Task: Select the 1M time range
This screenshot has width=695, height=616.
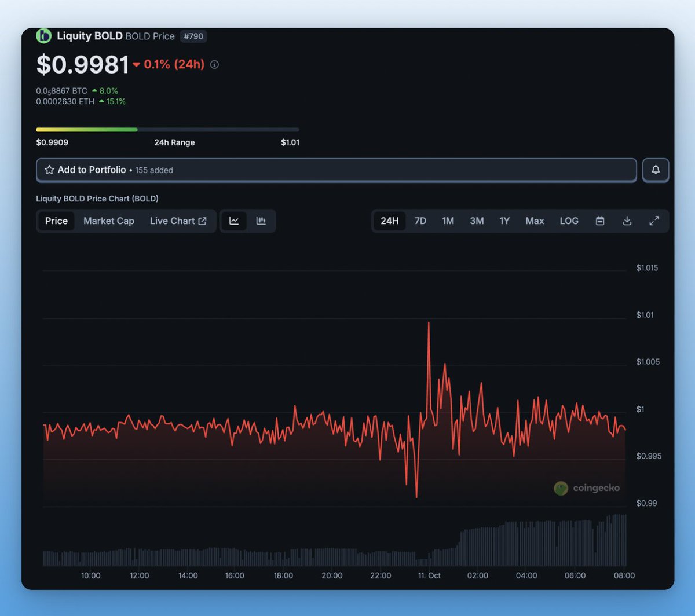Action: (x=448, y=221)
